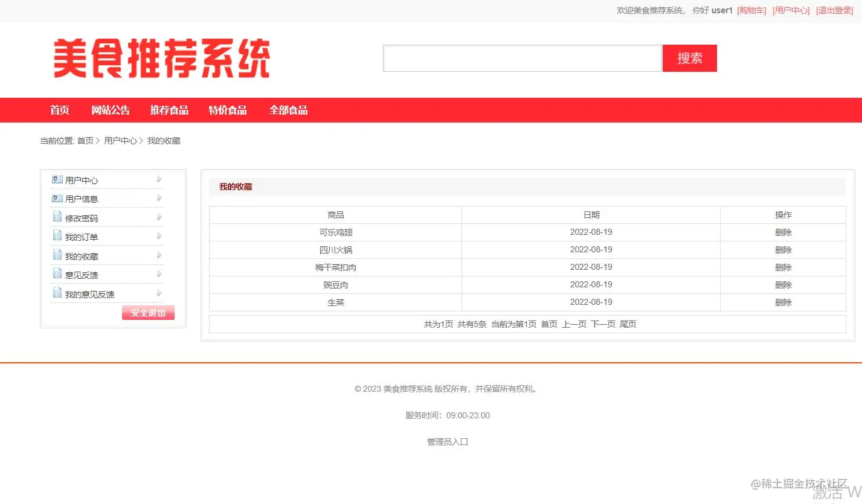Click the 商品 column header
This screenshot has width=862, height=504.
[x=336, y=215]
